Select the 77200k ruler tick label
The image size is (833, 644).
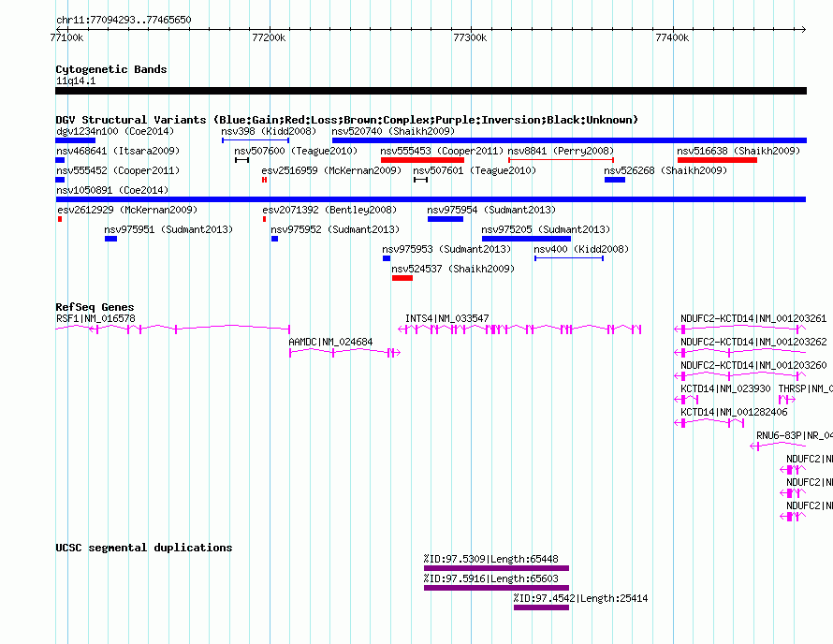[269, 37]
